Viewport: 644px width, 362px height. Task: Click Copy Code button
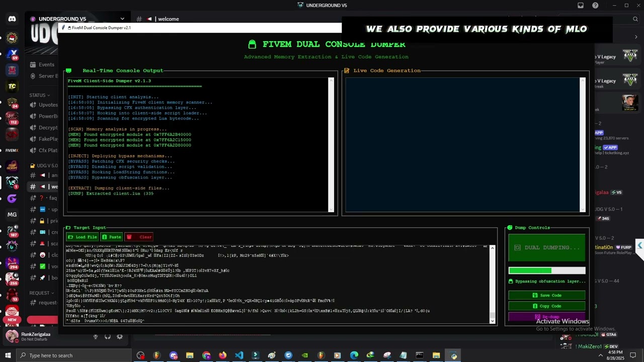[x=547, y=306]
